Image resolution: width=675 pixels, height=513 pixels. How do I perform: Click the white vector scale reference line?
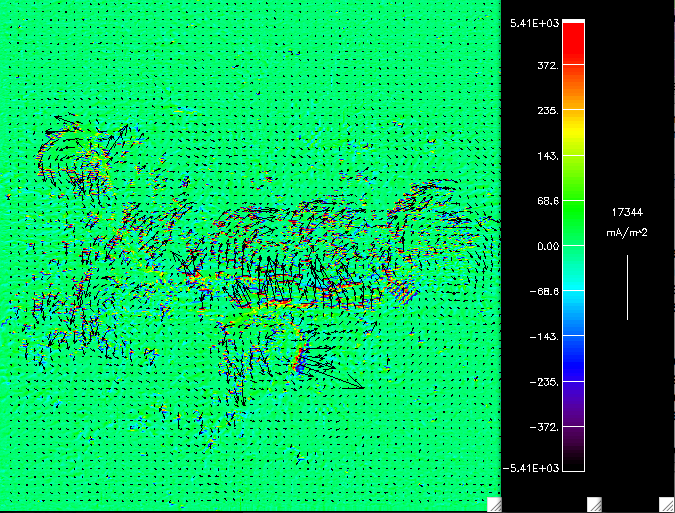coord(627,287)
